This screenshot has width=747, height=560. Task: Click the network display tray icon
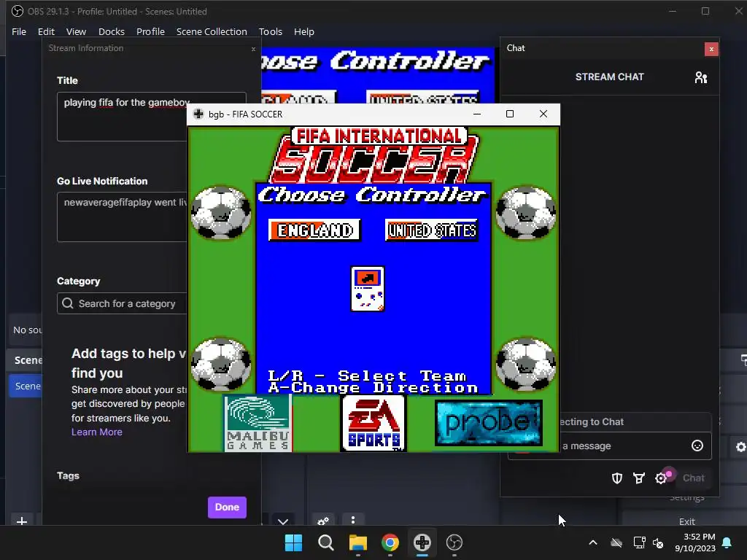pos(639,542)
